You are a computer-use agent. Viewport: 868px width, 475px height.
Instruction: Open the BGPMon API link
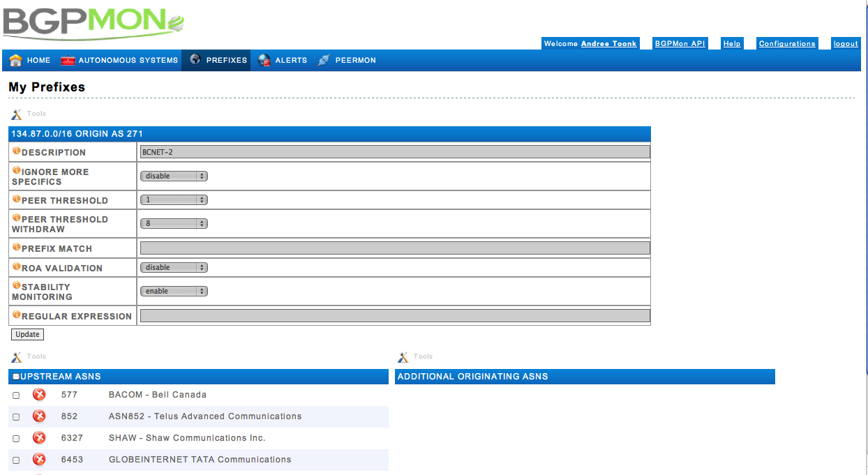point(680,43)
